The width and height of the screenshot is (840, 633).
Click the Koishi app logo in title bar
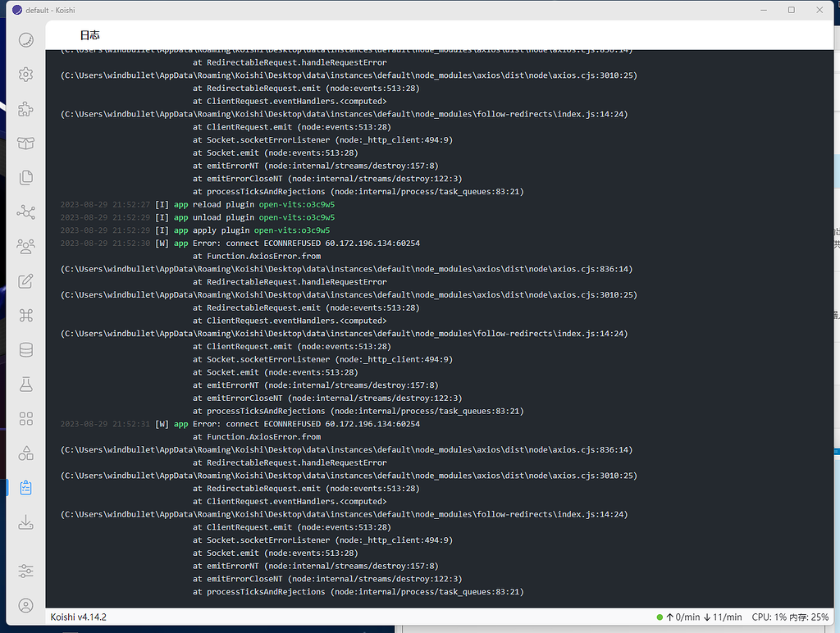coord(17,10)
